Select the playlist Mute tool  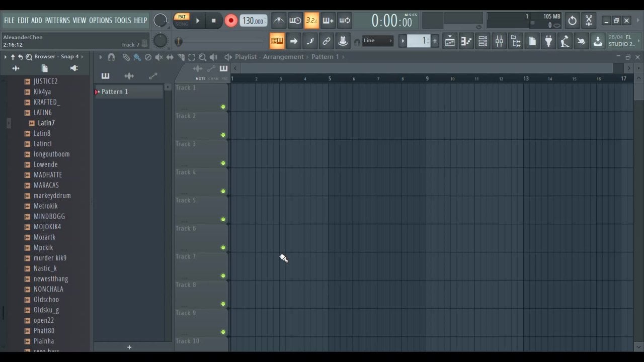[159, 57]
